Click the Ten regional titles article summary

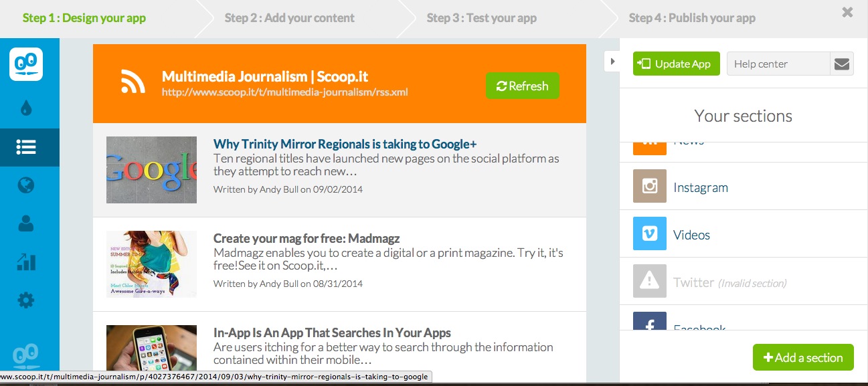coord(386,165)
